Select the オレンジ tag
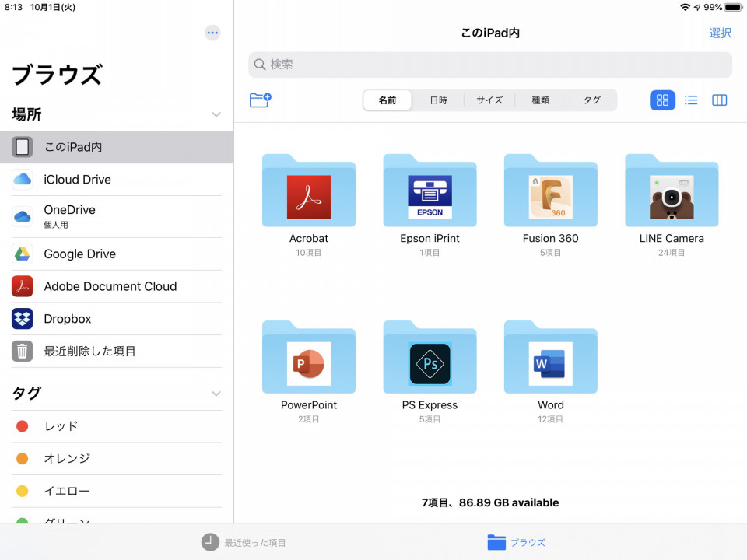The width and height of the screenshot is (747, 560). 117,459
